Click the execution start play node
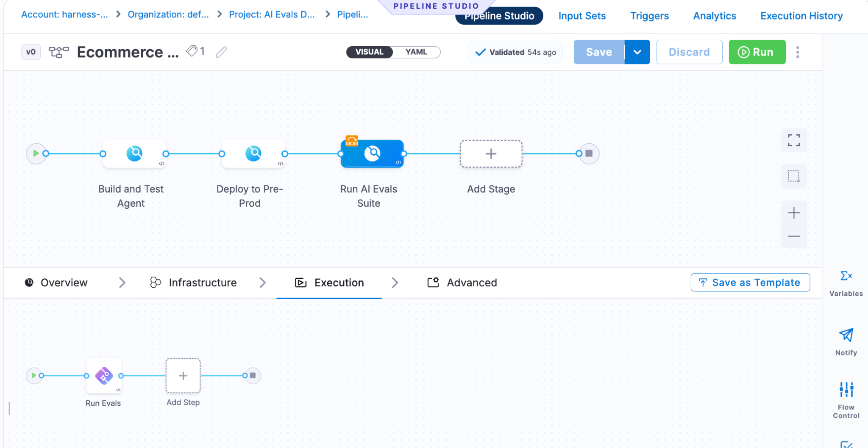The width and height of the screenshot is (868, 448). pos(34,375)
